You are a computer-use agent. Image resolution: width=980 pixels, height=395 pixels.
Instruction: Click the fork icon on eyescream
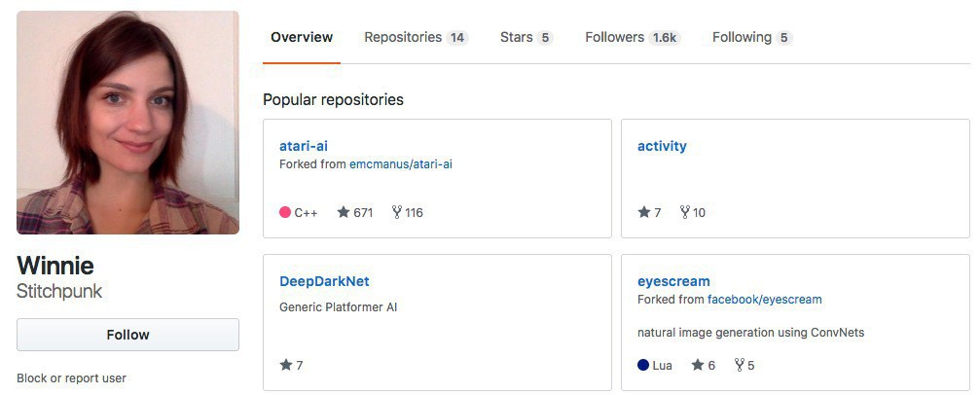pos(740,365)
